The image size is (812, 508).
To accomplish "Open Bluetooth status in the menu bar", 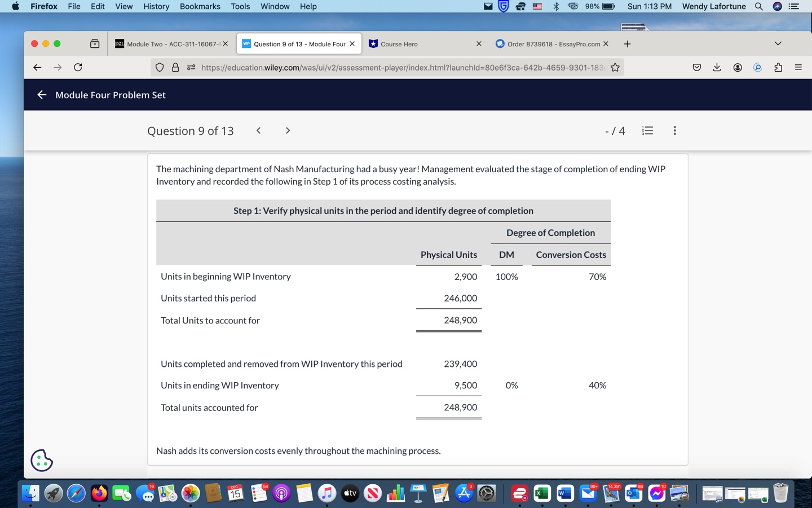I will tap(556, 6).
